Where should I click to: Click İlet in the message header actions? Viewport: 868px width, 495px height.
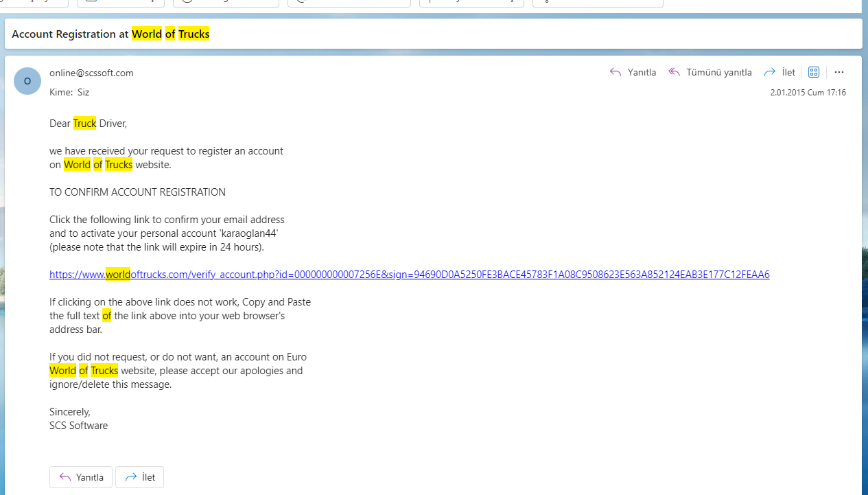[779, 72]
